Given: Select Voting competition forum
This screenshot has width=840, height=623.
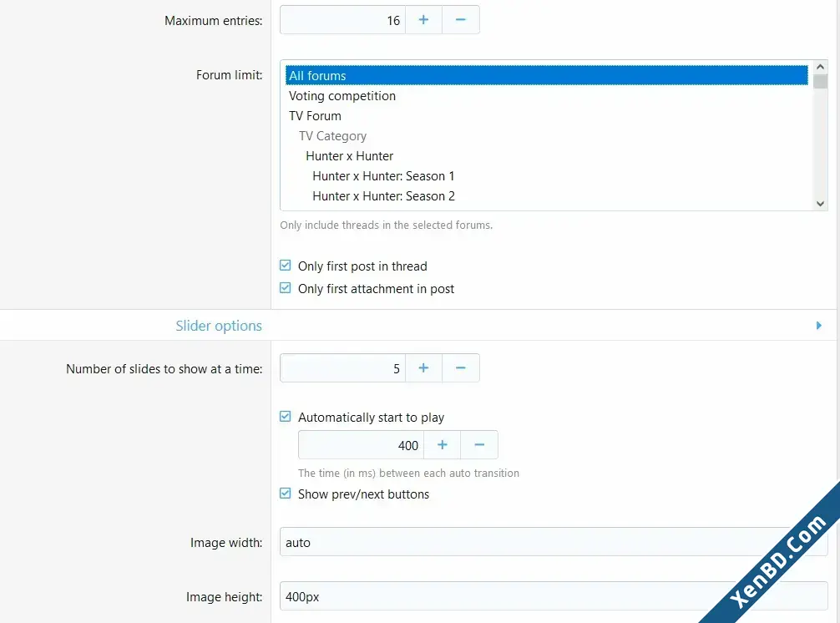Looking at the screenshot, I should 546,96.
